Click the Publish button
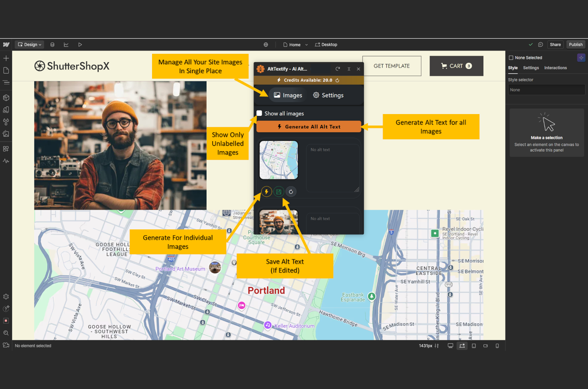Image resolution: width=588 pixels, height=389 pixels. click(x=576, y=45)
